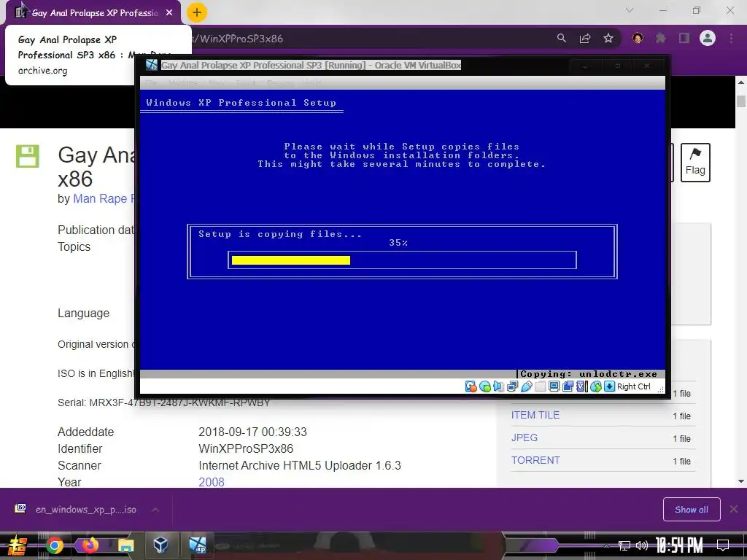This screenshot has width=747, height=560.
Task: Click Show all downloads button
Action: pyautogui.click(x=692, y=510)
